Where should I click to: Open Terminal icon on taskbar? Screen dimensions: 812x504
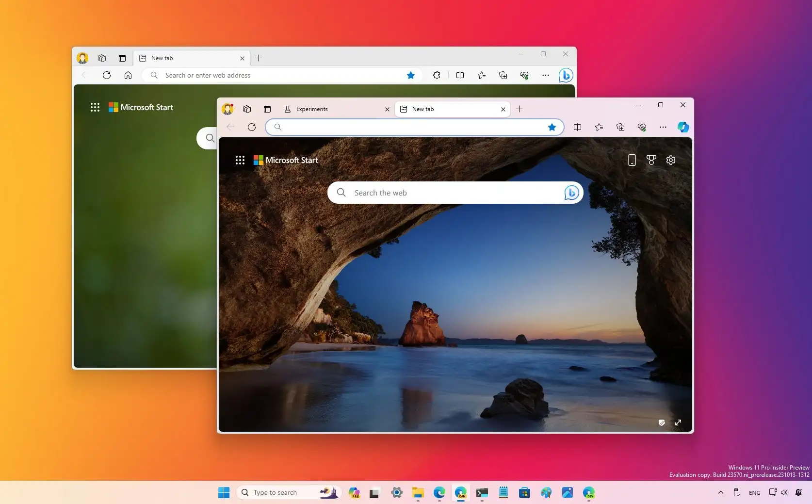[482, 493]
